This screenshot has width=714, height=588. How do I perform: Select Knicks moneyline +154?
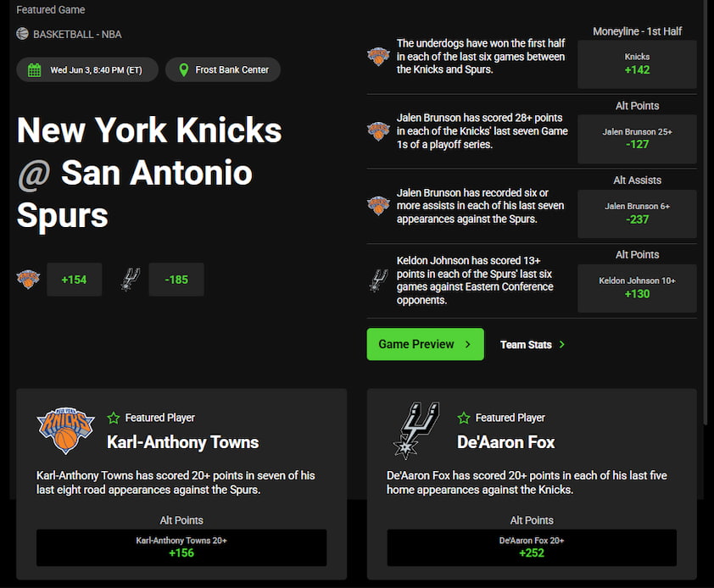click(x=75, y=280)
